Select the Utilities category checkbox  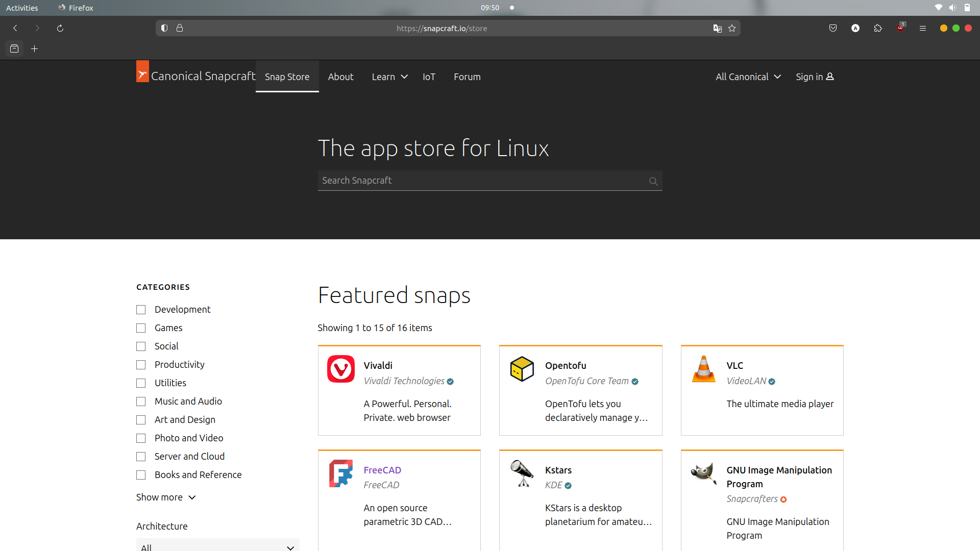[x=141, y=383]
